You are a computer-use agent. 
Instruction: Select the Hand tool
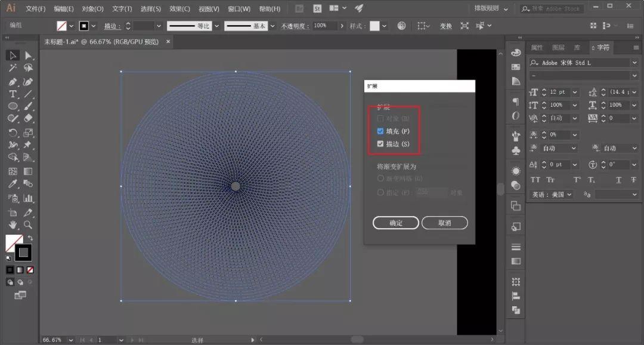pos(13,224)
